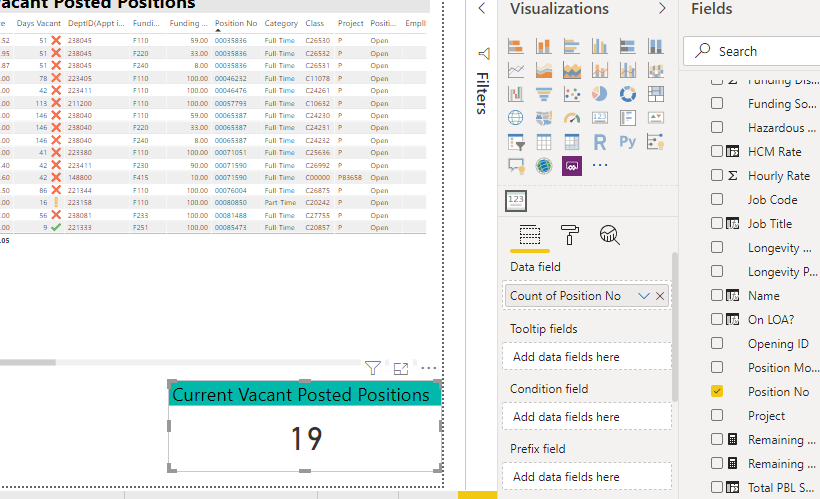Image resolution: width=820 pixels, height=499 pixels.
Task: Click Condition field drop area
Action: point(587,417)
